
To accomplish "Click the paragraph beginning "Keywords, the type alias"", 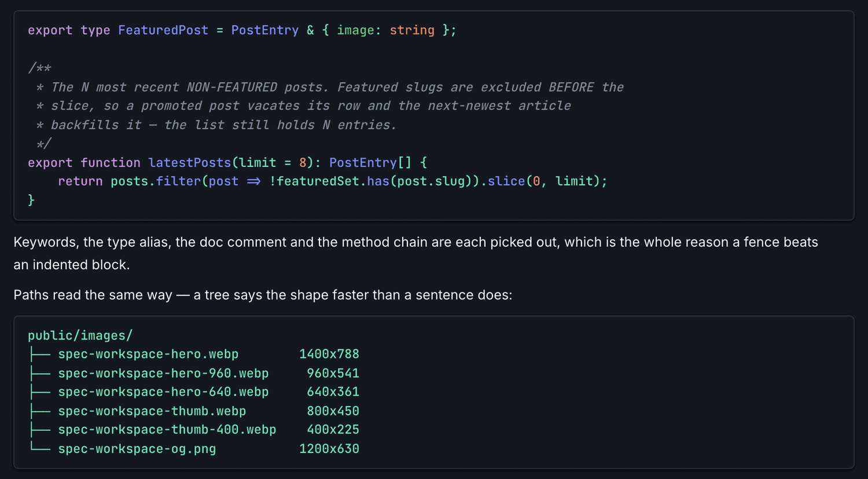I will (415, 253).
